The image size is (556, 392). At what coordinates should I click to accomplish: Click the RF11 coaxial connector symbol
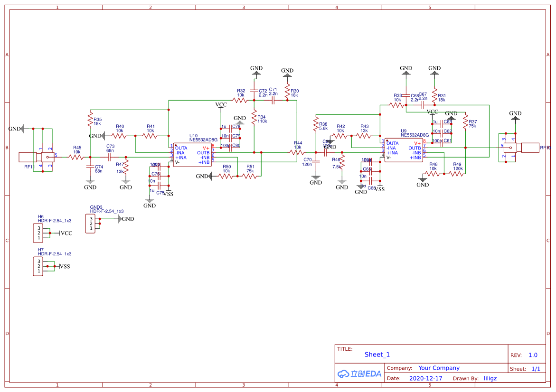[x=37, y=157]
